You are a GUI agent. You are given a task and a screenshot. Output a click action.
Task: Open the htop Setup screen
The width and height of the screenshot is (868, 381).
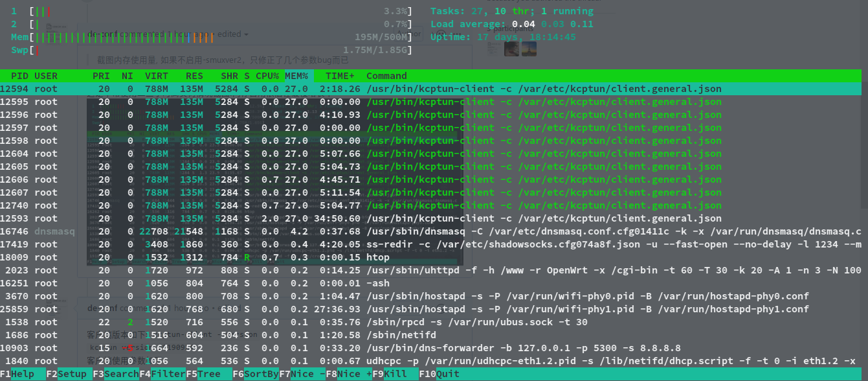pos(67,373)
